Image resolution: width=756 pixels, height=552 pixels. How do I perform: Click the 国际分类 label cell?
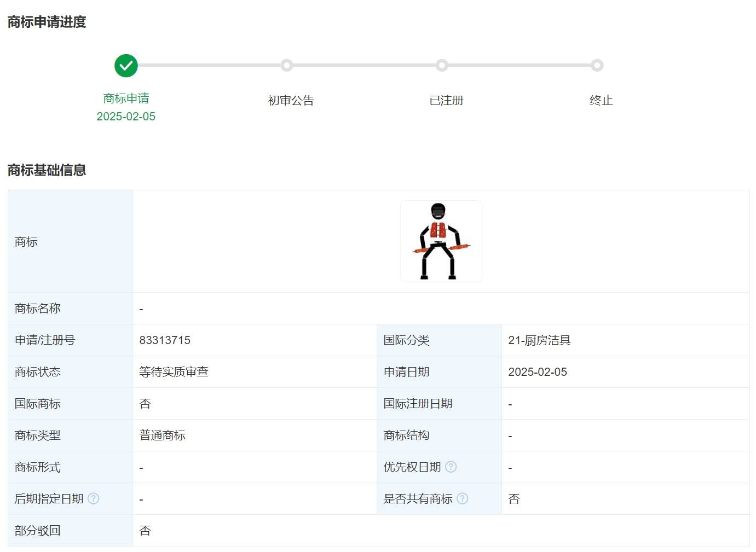[x=439, y=340]
